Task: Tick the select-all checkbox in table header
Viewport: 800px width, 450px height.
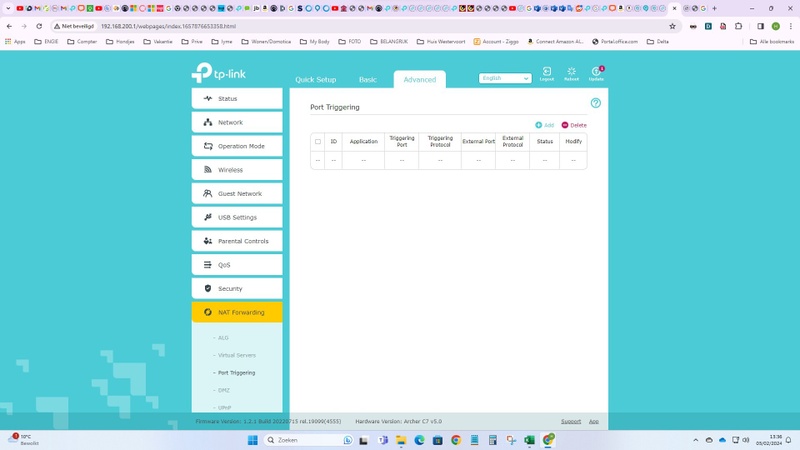Action: click(x=318, y=142)
